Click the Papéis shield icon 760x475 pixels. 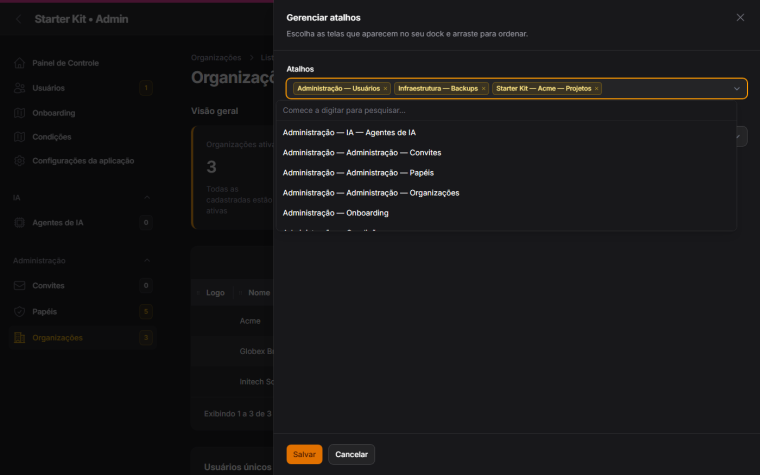point(19,312)
